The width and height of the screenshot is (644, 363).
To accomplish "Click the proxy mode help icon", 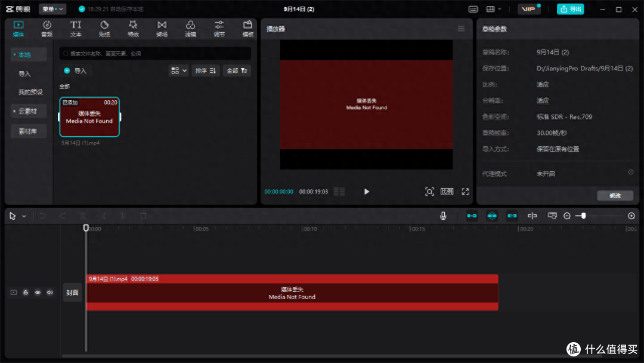I will (631, 172).
